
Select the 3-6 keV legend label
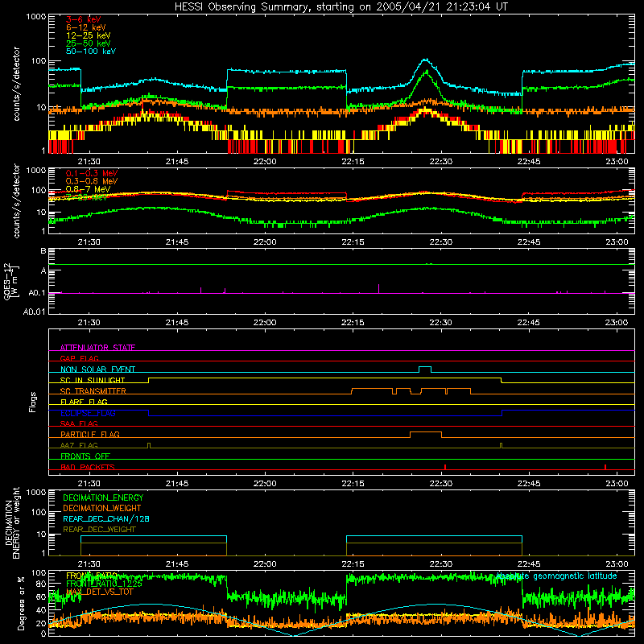pos(83,19)
